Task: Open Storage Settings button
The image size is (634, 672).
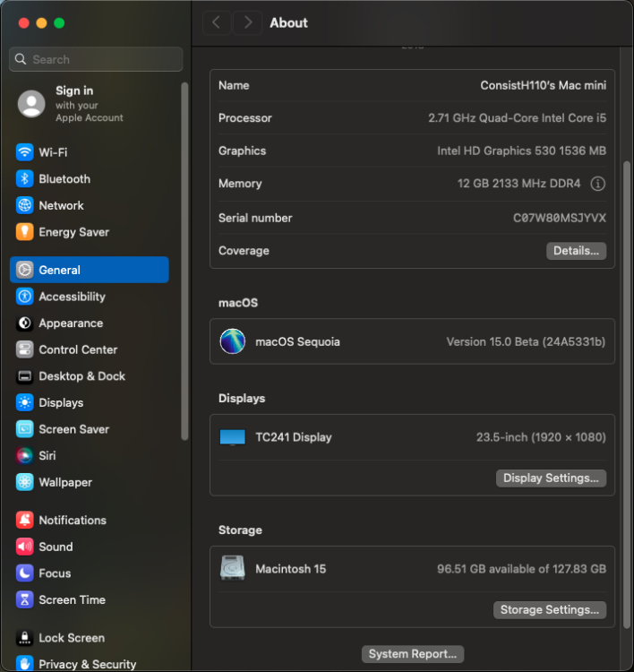Action: [550, 610]
